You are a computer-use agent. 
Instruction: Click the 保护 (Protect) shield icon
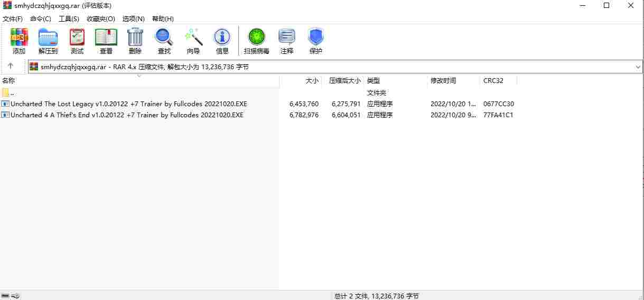[x=316, y=37]
